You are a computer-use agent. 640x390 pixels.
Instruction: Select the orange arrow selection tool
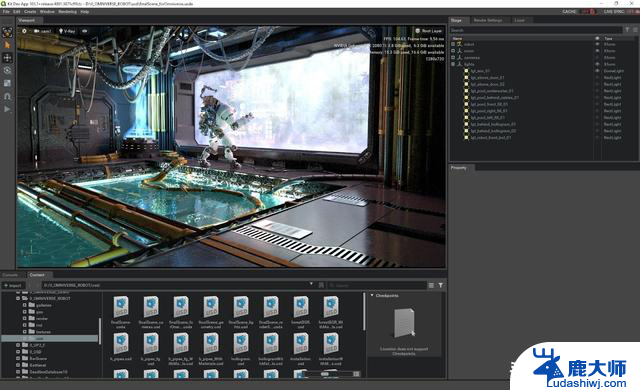7,45
